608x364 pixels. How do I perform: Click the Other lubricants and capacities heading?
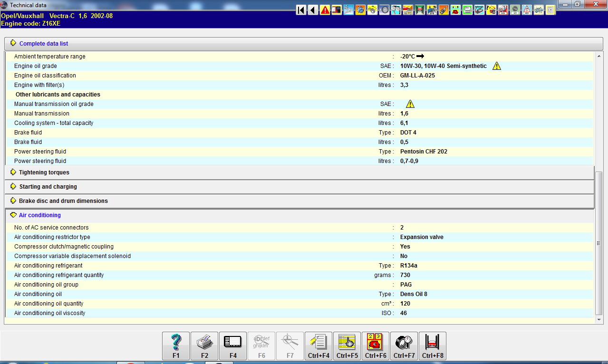pyautogui.click(x=58, y=95)
